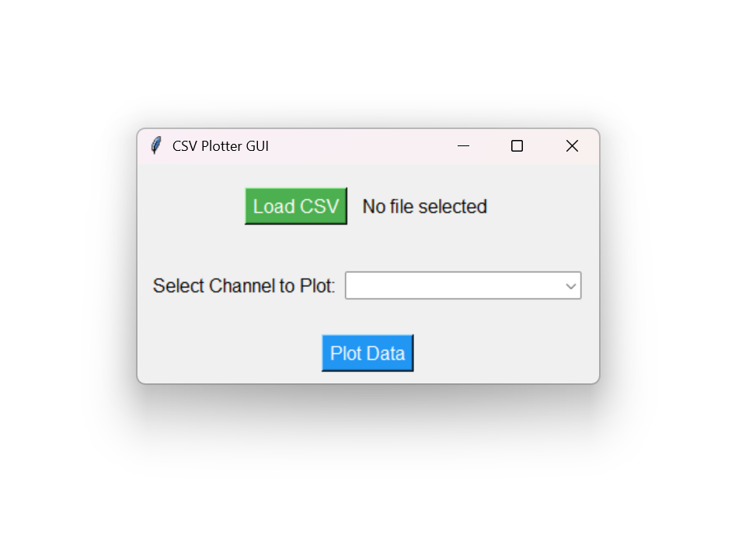The height and width of the screenshot is (542, 756).
Task: Plot the selected channel data
Action: coord(367,352)
